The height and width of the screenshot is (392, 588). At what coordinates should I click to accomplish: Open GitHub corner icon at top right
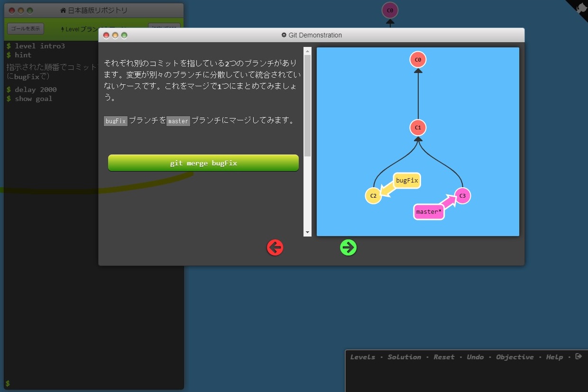click(x=580, y=8)
